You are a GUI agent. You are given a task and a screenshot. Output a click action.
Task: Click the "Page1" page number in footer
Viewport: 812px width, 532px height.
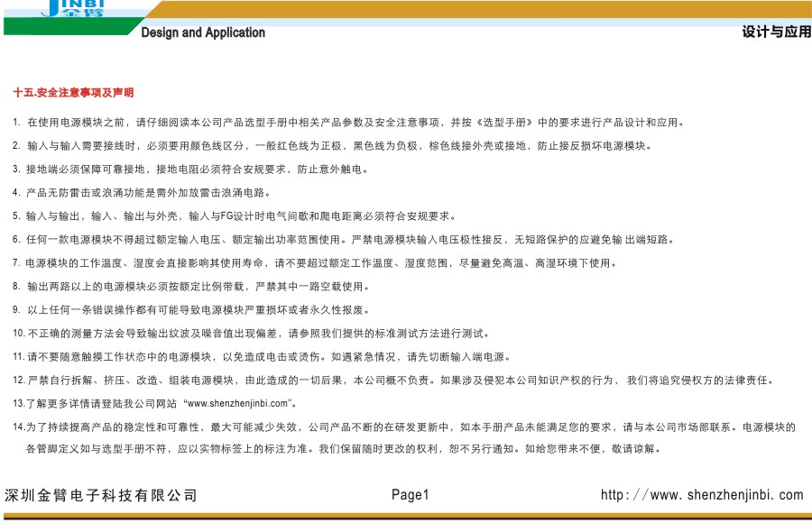411,495
